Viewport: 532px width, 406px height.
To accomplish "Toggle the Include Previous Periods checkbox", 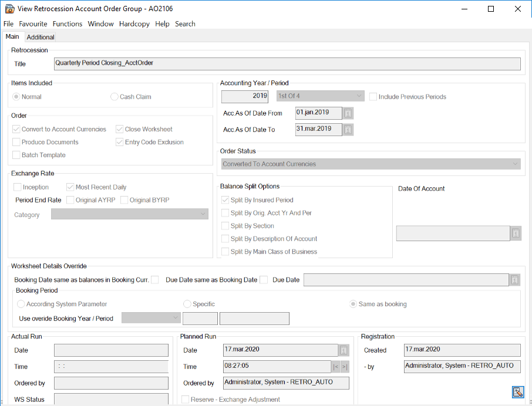I will tap(373, 97).
